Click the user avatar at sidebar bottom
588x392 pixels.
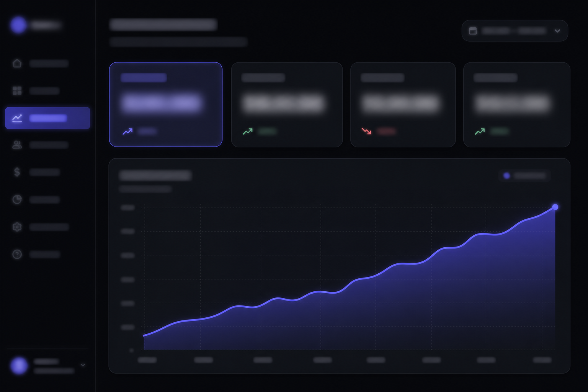(19, 366)
